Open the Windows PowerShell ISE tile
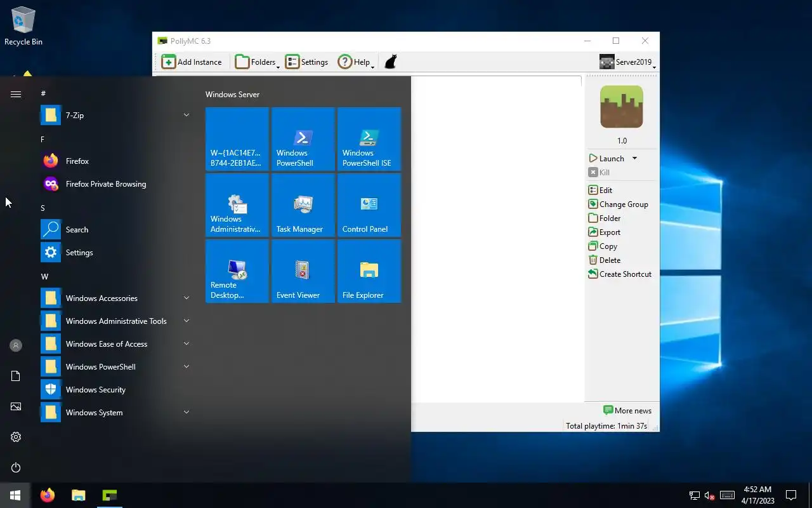Image resolution: width=812 pixels, height=508 pixels. coord(369,139)
